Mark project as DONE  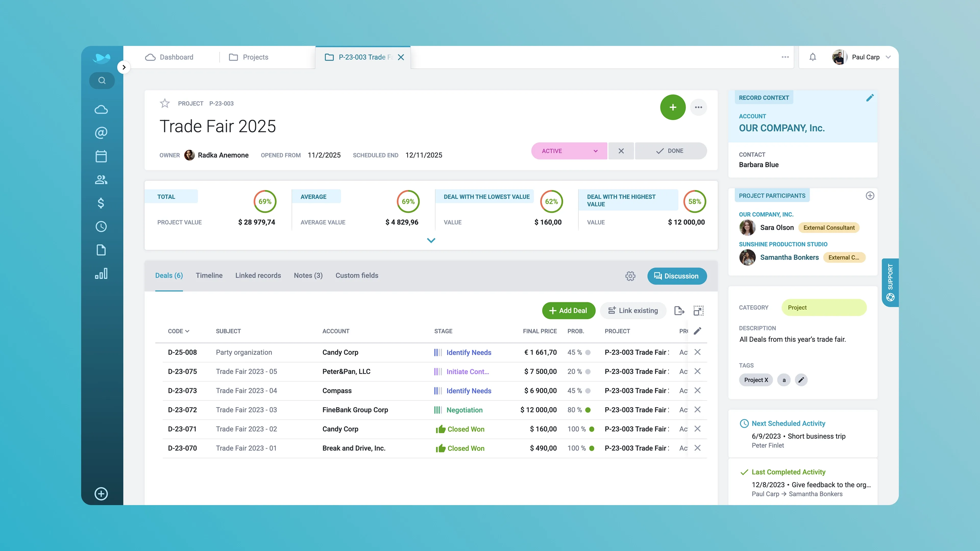point(671,151)
